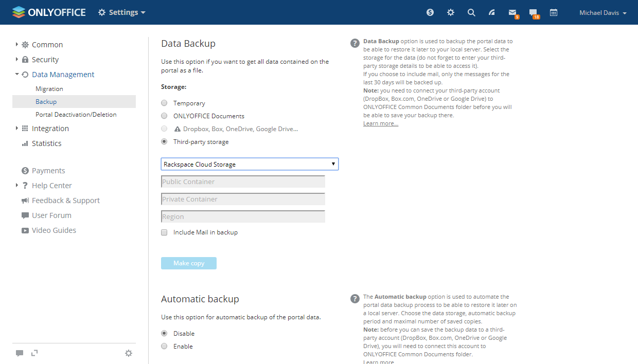This screenshot has width=638, height=364.
Task: Click the expand window icon at sidebar bottom
Action: point(34,353)
